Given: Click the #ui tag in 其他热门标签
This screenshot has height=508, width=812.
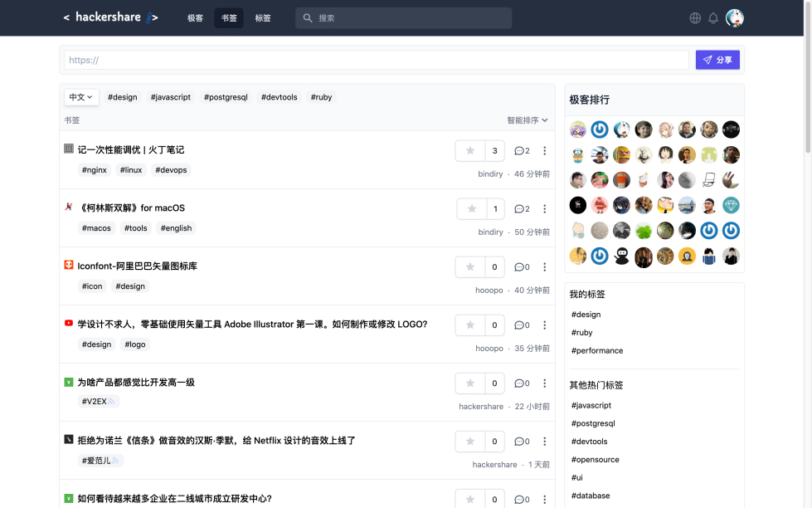Looking at the screenshot, I should click(577, 477).
